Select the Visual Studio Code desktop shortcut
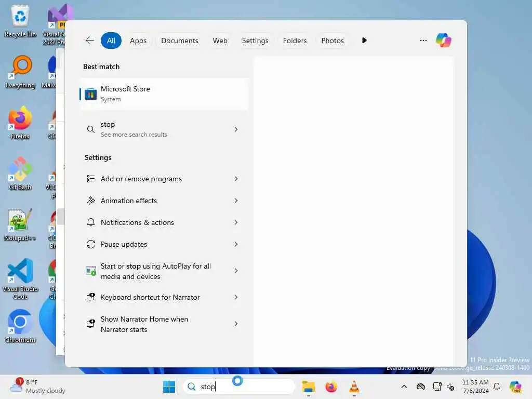Image resolution: width=532 pixels, height=399 pixels. tap(20, 279)
